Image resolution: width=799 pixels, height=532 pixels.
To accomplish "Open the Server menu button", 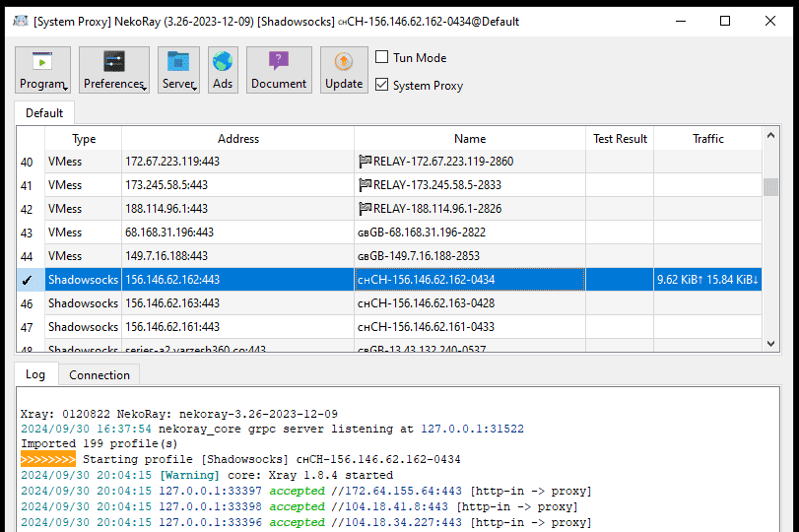I will click(x=178, y=70).
